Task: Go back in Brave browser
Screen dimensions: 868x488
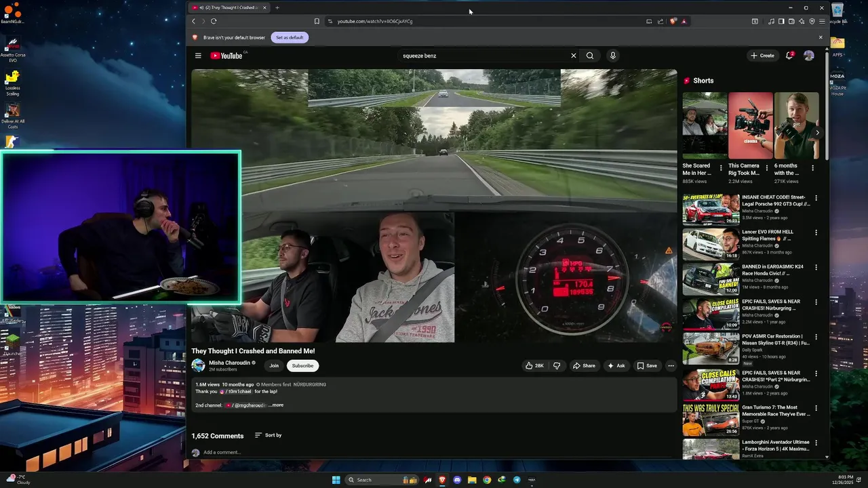Action: [193, 21]
